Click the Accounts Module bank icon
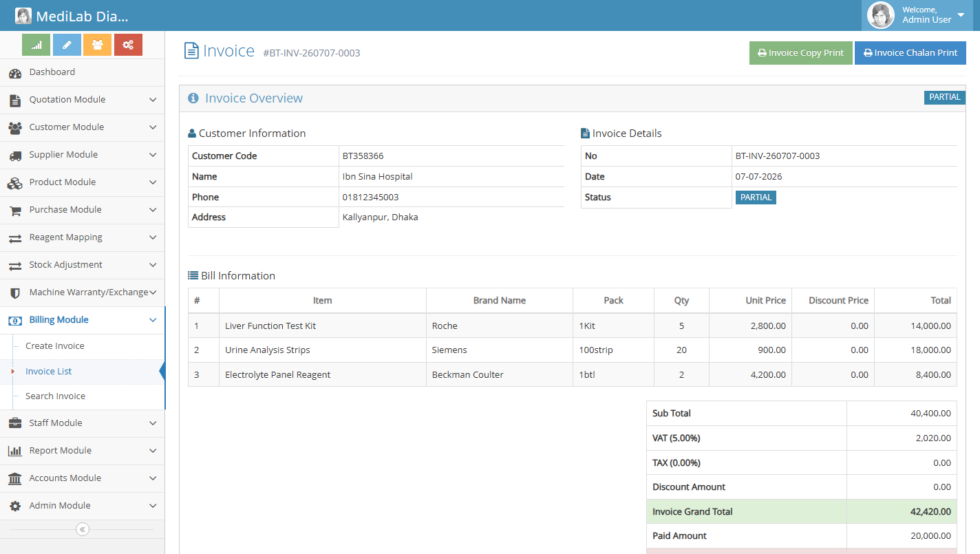The image size is (980, 554). coord(15,479)
